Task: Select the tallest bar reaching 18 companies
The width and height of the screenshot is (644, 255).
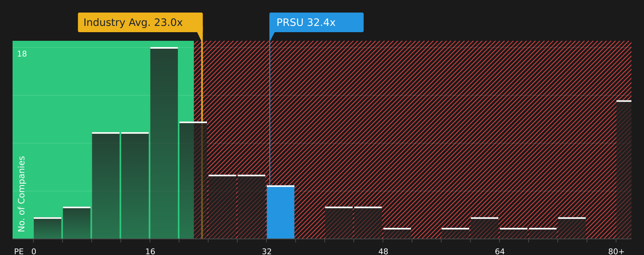Action: pos(164,143)
